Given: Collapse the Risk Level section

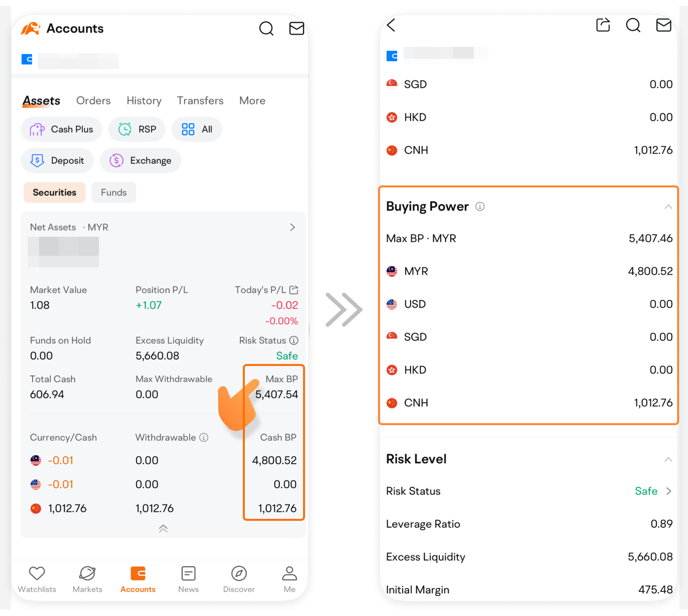Looking at the screenshot, I should click(x=668, y=459).
